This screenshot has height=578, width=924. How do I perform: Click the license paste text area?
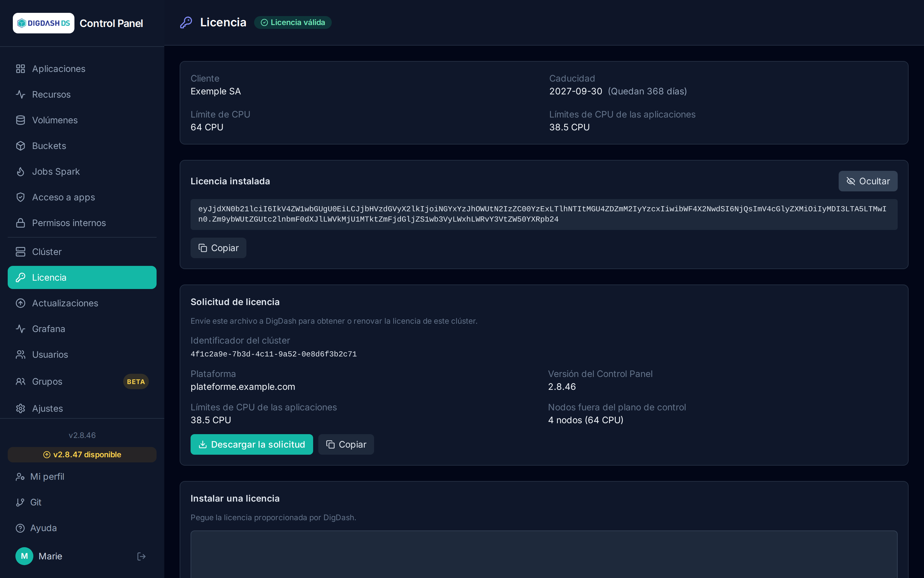tap(544, 554)
